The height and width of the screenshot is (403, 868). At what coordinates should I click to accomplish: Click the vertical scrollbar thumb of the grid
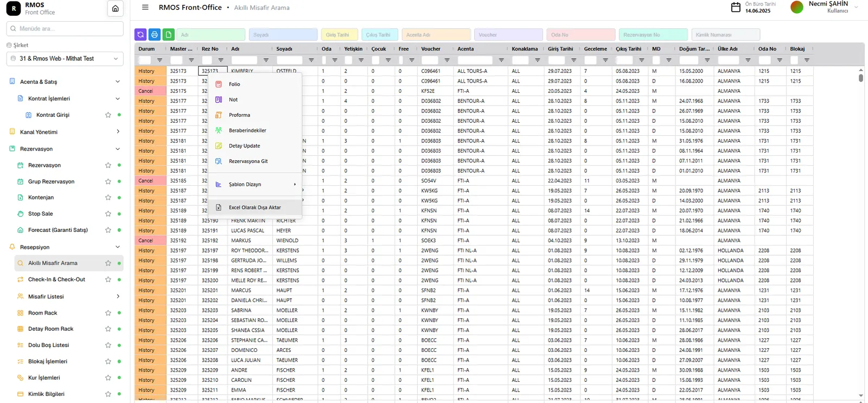coord(861,78)
